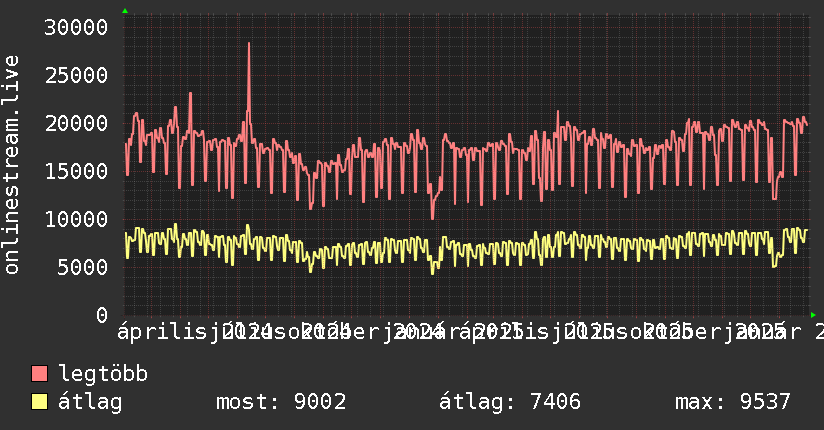Click the 15000 y-axis label
824x430 pixels.
point(76,171)
